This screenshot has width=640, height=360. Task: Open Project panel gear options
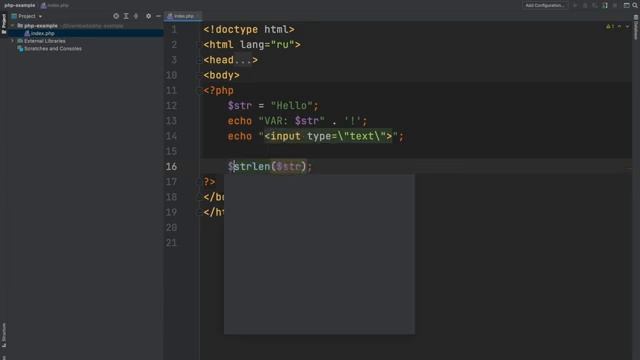click(148, 16)
